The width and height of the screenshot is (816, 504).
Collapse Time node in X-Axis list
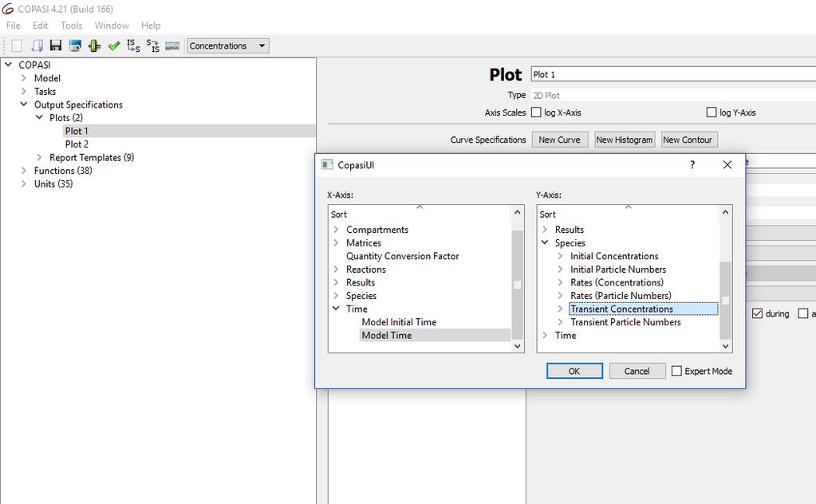[336, 309]
